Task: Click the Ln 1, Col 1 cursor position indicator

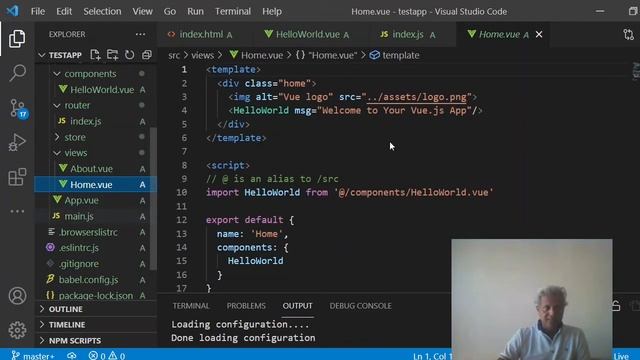Action: pyautogui.click(x=432, y=356)
